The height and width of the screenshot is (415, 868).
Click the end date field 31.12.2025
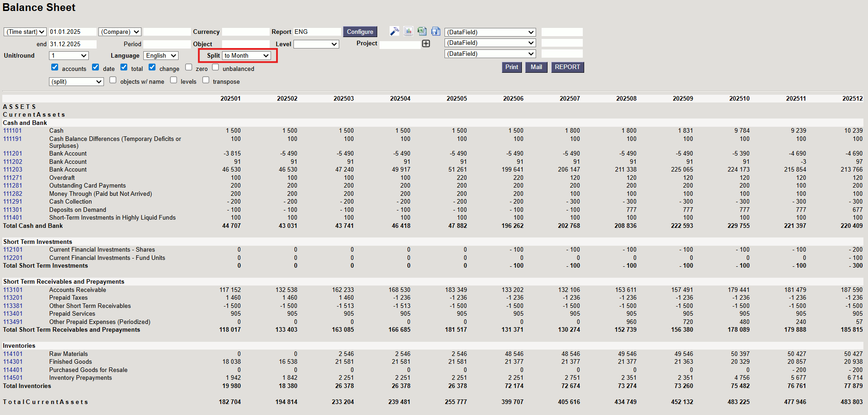pyautogui.click(x=72, y=44)
